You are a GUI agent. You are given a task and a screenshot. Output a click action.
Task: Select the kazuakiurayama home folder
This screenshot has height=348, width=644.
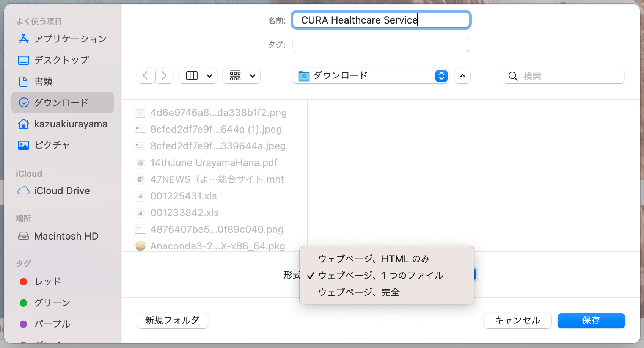tap(71, 124)
